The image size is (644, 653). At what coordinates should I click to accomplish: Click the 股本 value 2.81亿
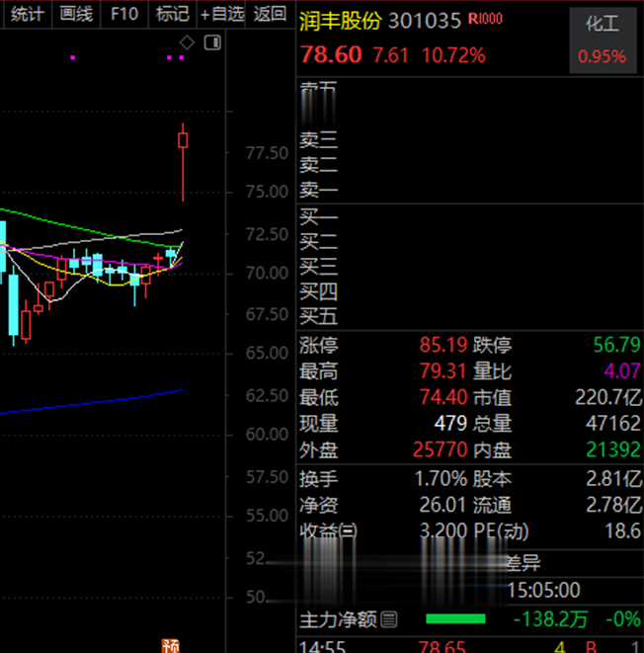[x=614, y=479]
